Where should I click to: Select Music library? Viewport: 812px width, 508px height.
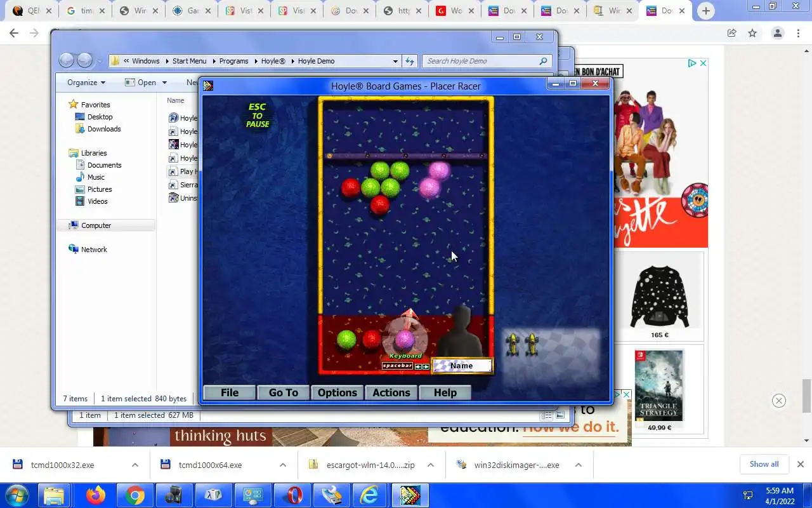pyautogui.click(x=96, y=177)
